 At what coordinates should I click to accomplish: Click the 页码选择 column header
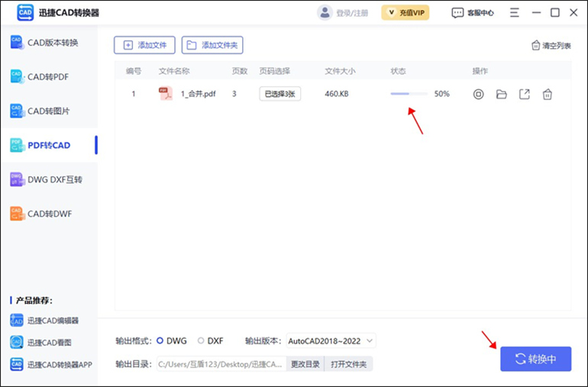click(274, 71)
